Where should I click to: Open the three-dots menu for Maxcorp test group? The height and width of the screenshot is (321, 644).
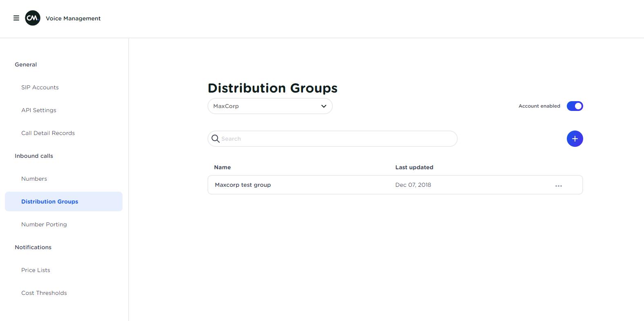(x=558, y=186)
